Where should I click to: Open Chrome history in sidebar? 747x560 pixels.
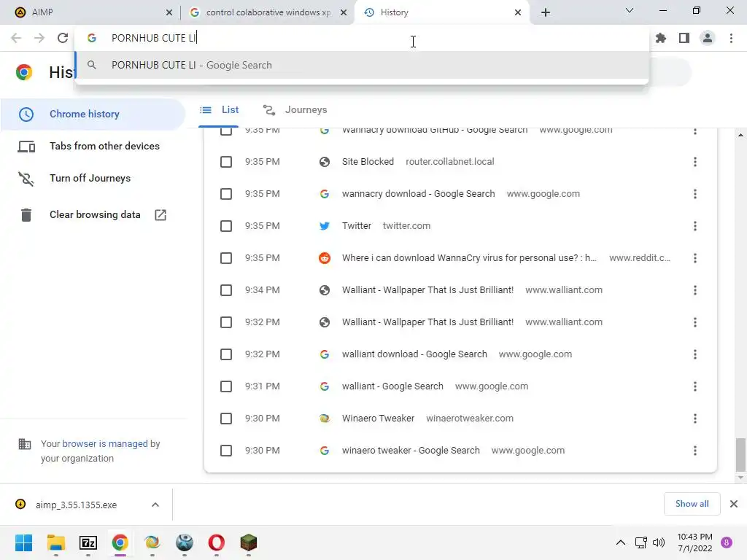point(93,114)
